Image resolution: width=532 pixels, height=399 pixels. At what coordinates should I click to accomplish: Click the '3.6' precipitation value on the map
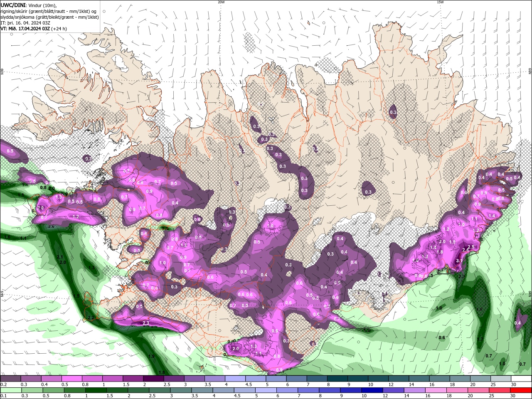coord(51,227)
